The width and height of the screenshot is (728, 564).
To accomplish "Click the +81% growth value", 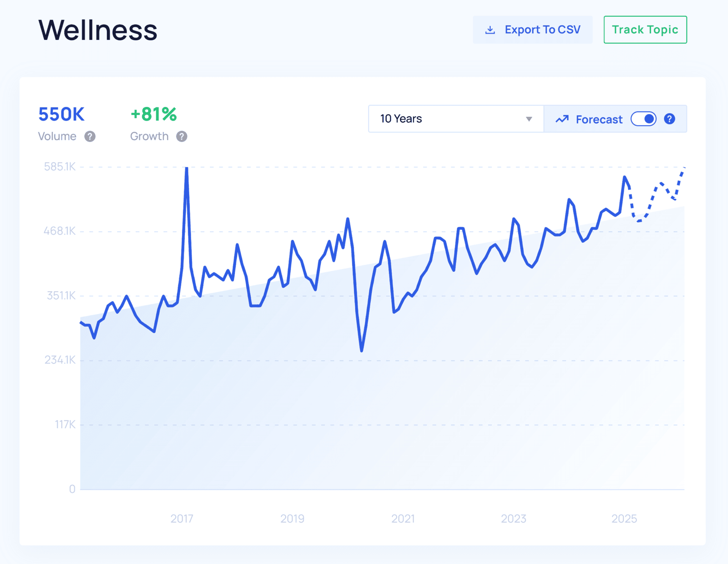I will point(154,114).
